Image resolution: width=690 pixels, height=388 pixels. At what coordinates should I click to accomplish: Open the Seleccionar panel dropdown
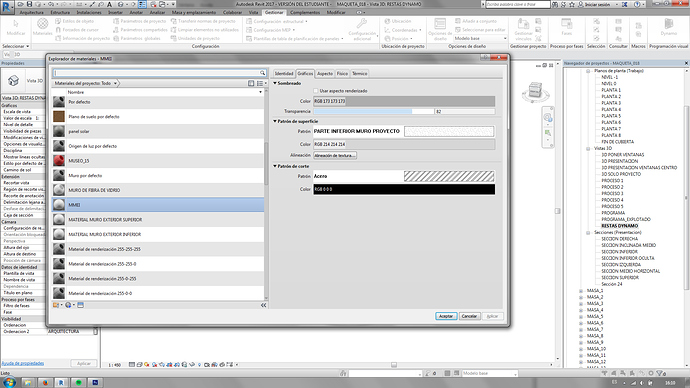(x=16, y=46)
